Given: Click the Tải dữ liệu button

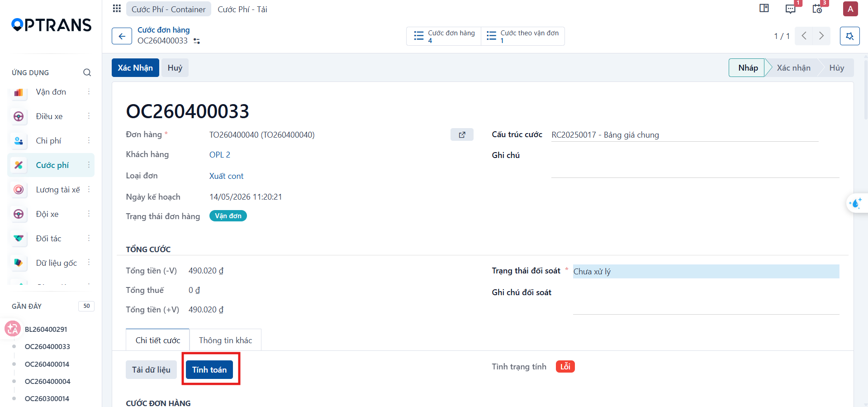Looking at the screenshot, I should 151,370.
